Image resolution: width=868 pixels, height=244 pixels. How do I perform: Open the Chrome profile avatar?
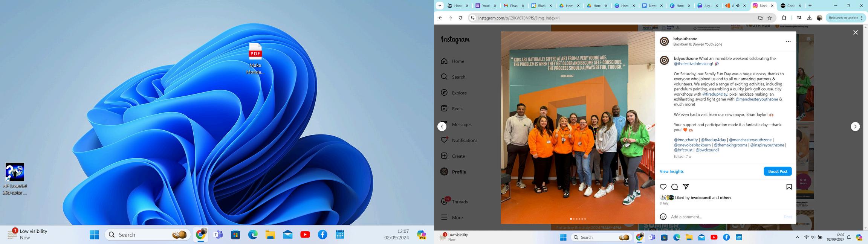click(819, 18)
